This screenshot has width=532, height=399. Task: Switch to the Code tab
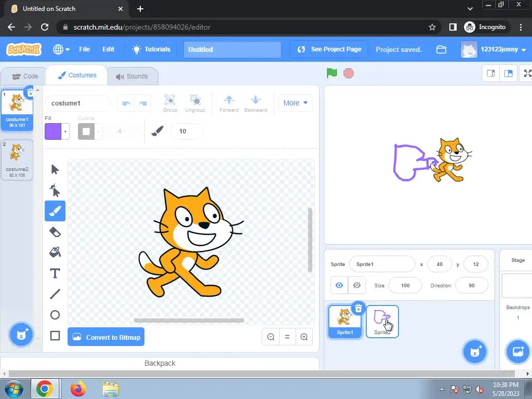tap(25, 76)
